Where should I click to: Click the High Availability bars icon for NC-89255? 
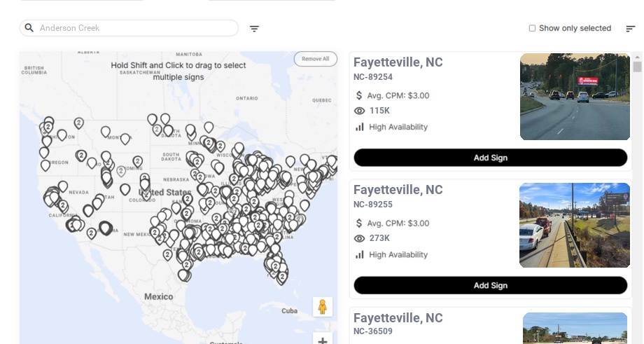click(x=360, y=254)
